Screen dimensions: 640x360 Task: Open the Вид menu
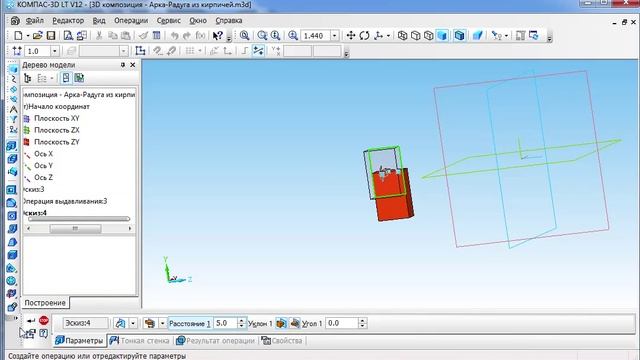click(99, 20)
